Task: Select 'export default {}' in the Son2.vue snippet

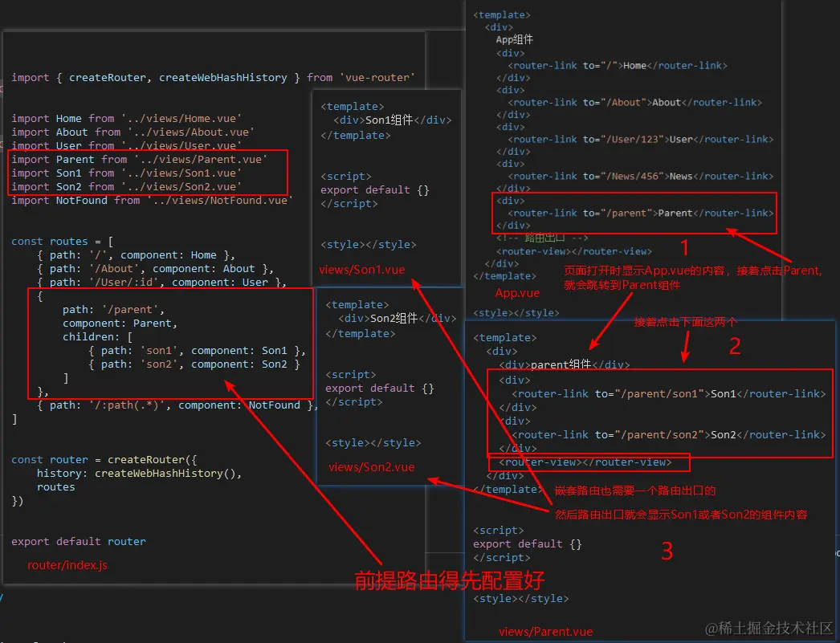Action: point(380,389)
